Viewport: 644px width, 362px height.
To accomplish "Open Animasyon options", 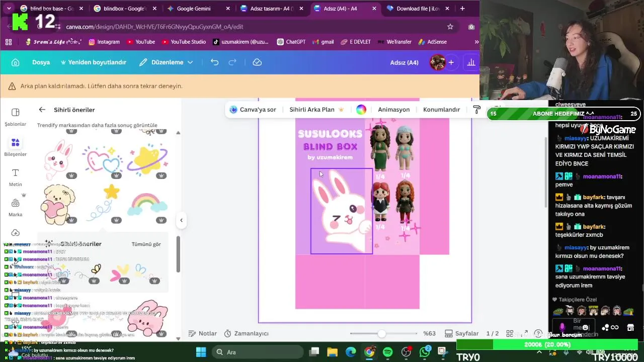I will click(x=394, y=110).
